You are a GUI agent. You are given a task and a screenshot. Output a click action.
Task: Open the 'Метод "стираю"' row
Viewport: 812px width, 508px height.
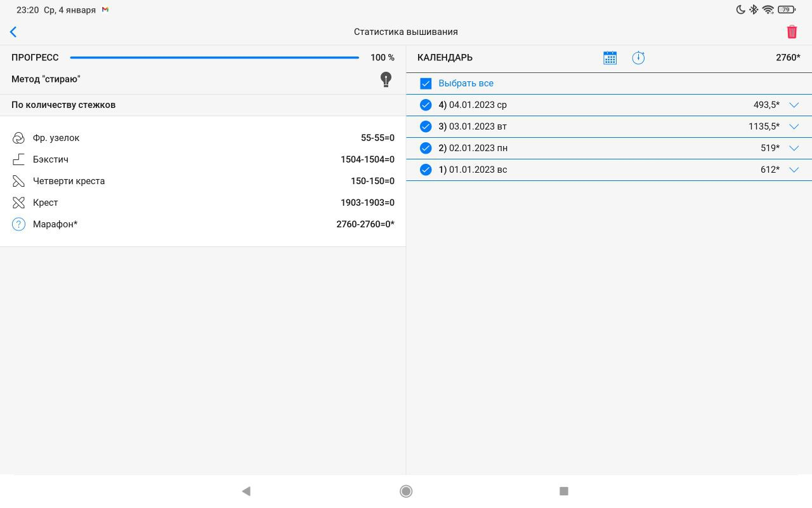coord(46,79)
